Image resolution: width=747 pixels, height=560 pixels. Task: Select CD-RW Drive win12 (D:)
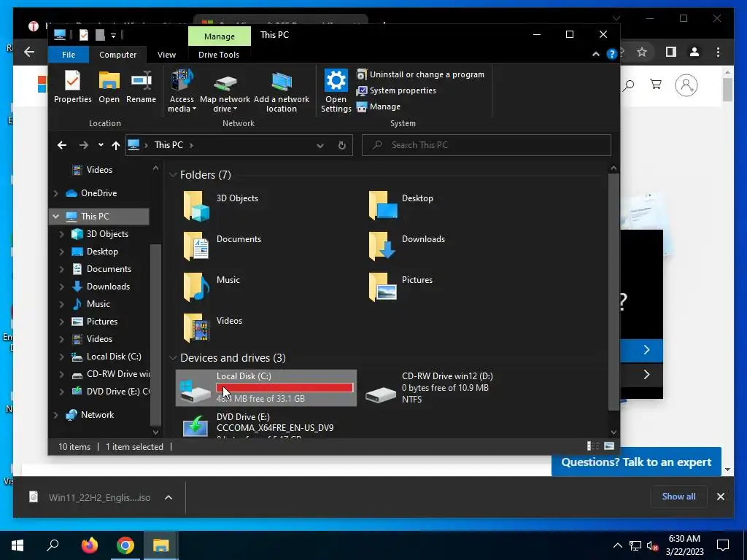tap(448, 388)
